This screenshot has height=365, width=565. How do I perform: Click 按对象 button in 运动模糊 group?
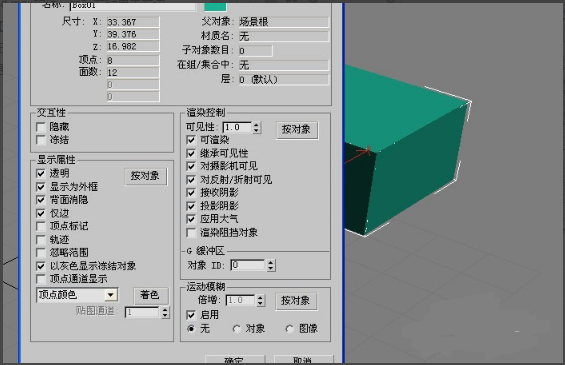tap(296, 301)
